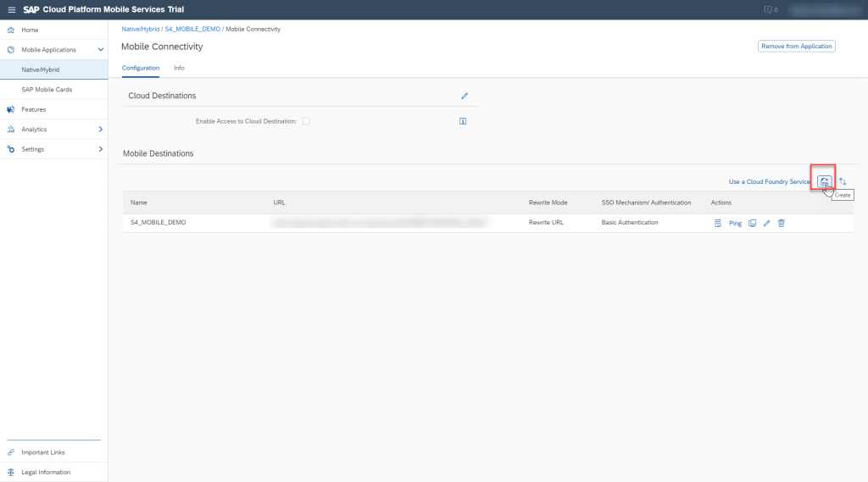The width and height of the screenshot is (868, 482).
Task: Click Cloud Destination info icon
Action: click(463, 121)
